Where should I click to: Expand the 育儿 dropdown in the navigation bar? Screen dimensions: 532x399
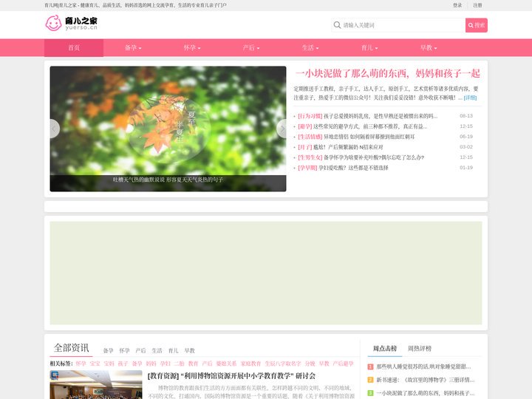click(369, 48)
